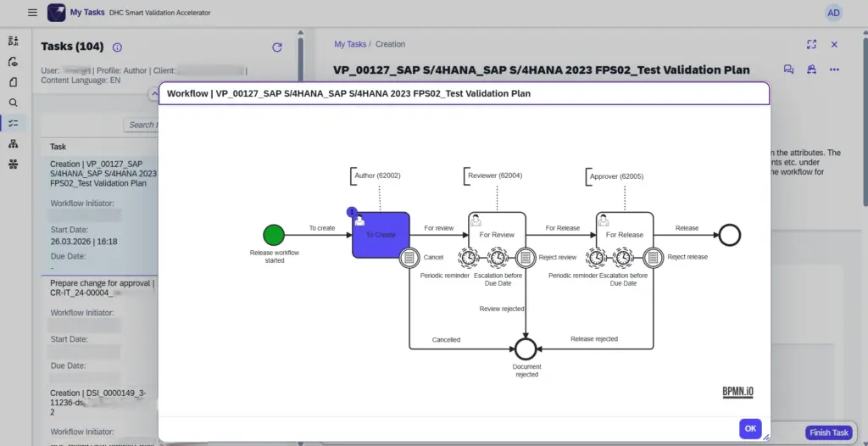Click the My Tasks title in the header

(87, 12)
